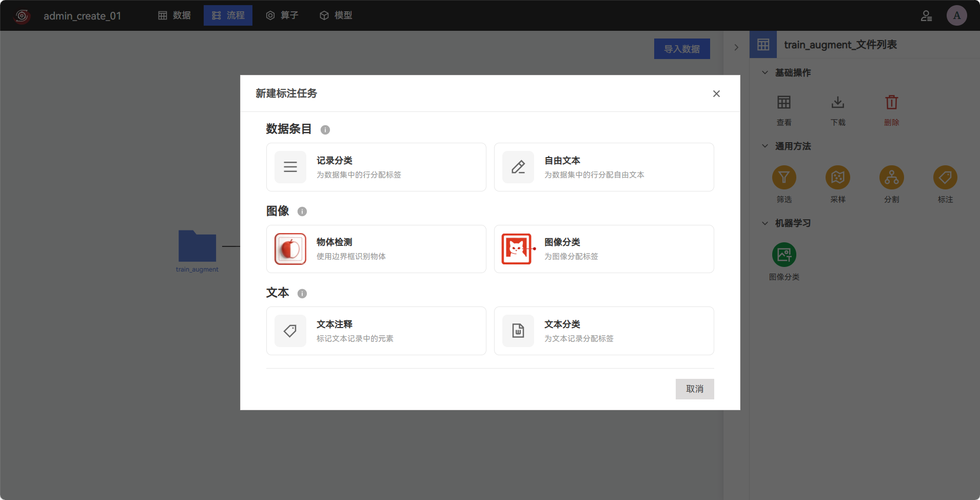Click the 导入数据 button
Screen dimensions: 980x500
coord(682,49)
